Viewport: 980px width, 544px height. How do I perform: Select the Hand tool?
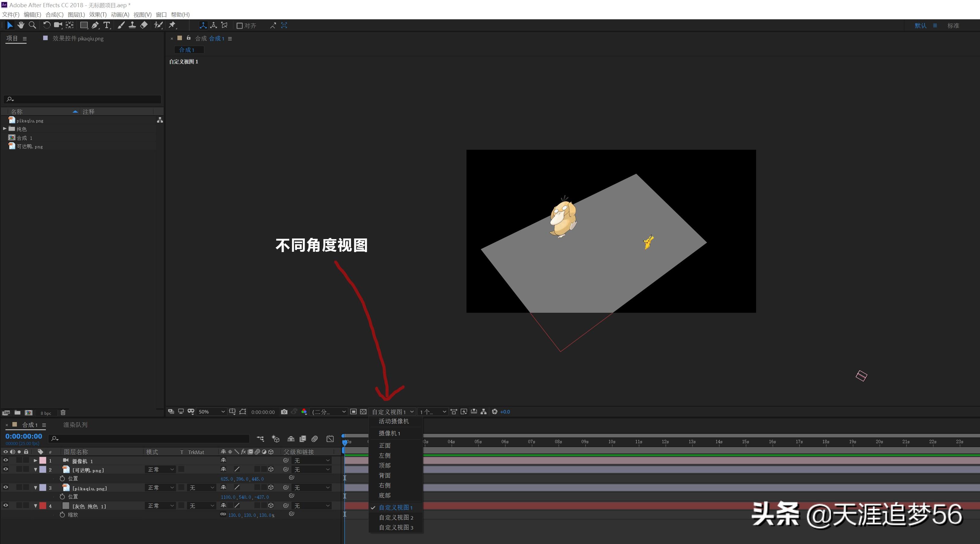point(21,25)
